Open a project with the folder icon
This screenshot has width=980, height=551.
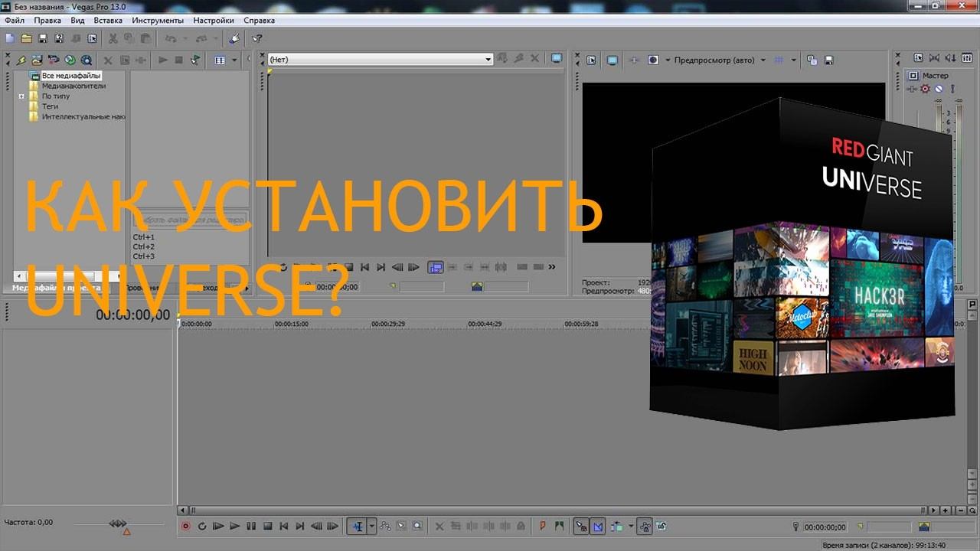[26, 38]
